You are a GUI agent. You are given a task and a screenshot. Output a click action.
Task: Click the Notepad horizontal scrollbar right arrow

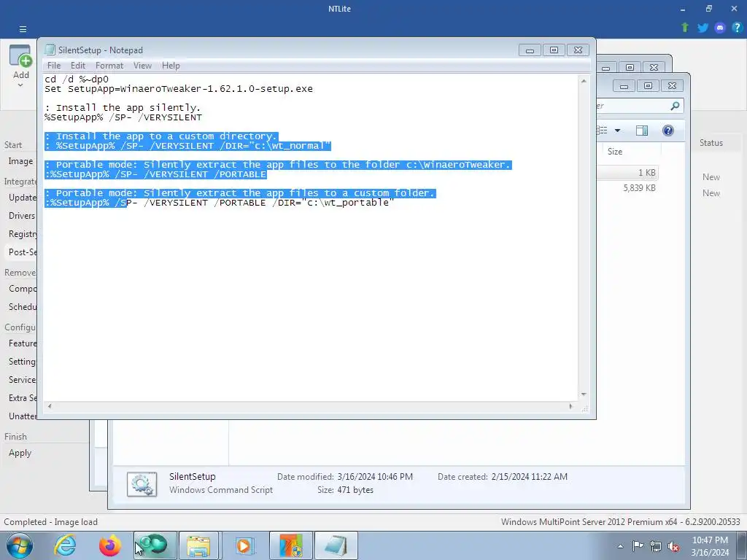[570, 407]
